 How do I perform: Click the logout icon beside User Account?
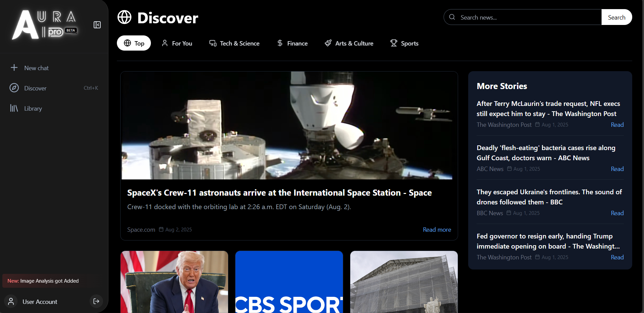point(96,301)
